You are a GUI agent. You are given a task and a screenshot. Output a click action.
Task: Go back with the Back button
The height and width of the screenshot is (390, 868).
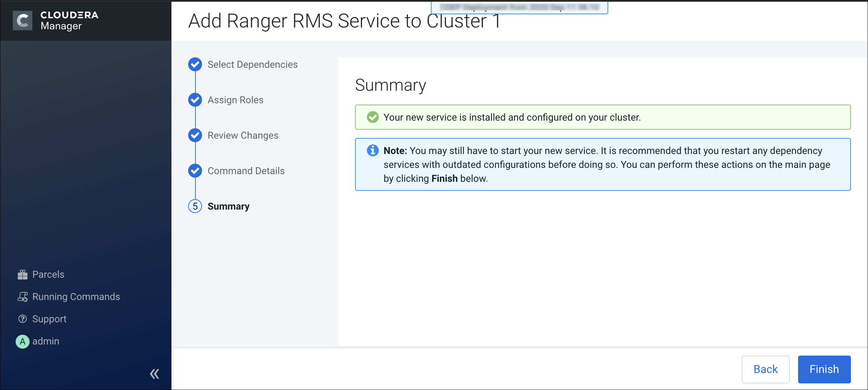(x=765, y=369)
